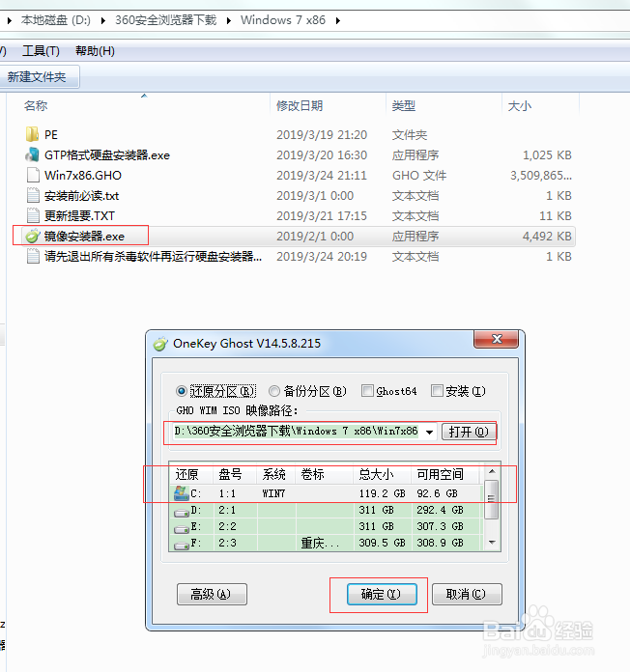Click breadcrumb Windows 7 x86
This screenshot has width=630, height=672.
pyautogui.click(x=283, y=20)
